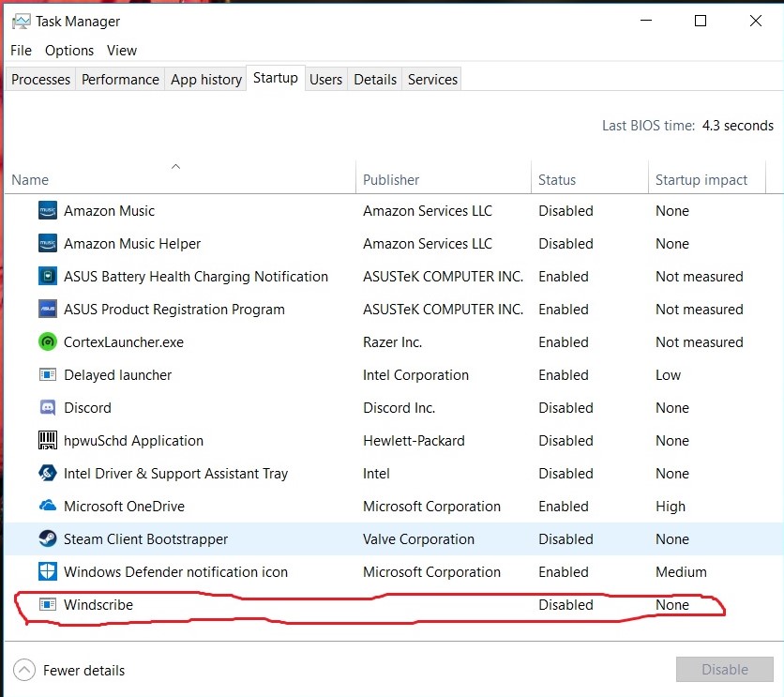
Task: Sort by the Status column header
Action: point(590,177)
